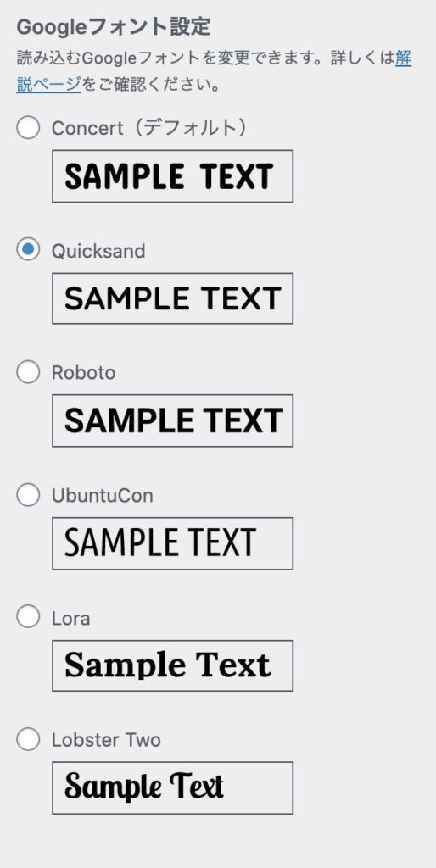This screenshot has height=868, width=436.
Task: Click the Lora label text
Action: [71, 618]
